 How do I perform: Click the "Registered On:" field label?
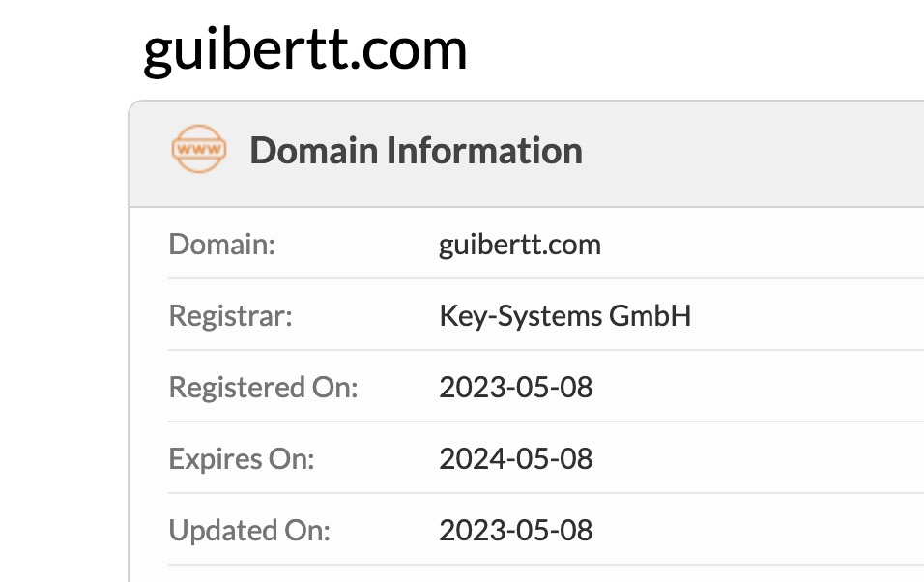pos(263,388)
